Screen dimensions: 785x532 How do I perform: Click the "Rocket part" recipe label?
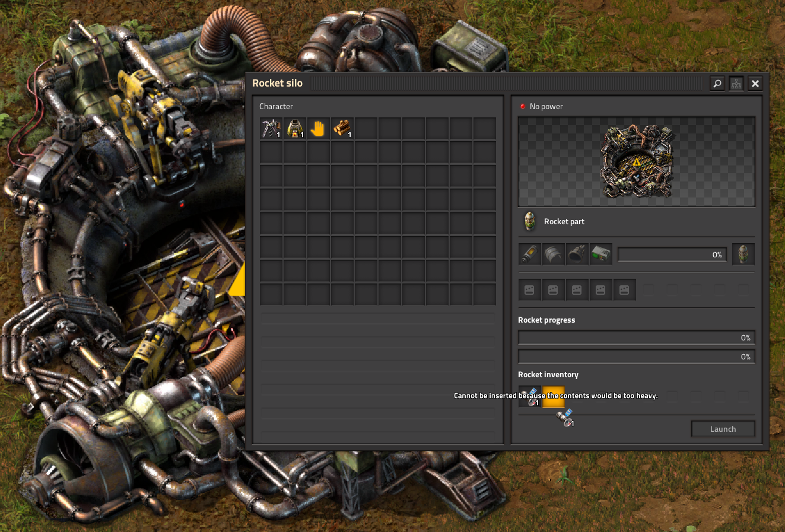pos(564,222)
